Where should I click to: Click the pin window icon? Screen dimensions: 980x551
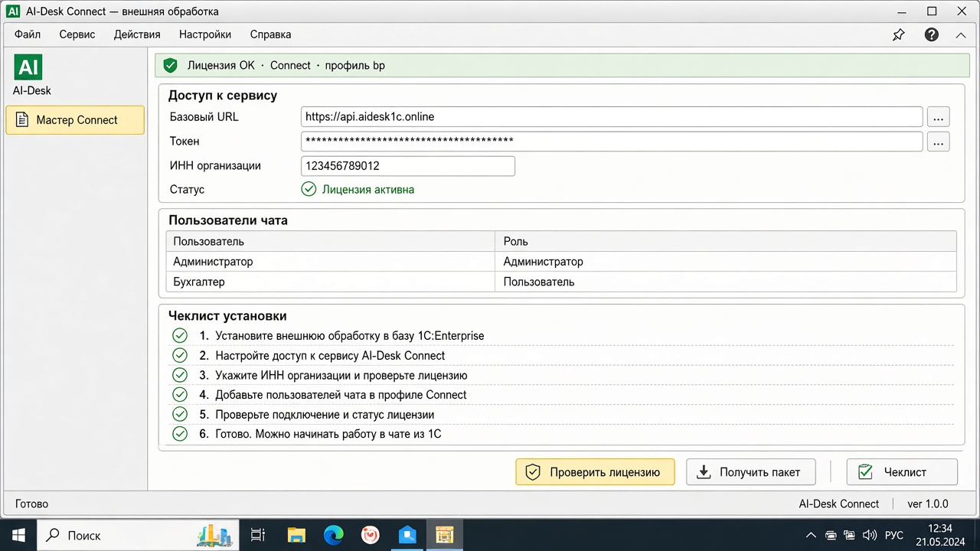tap(899, 34)
